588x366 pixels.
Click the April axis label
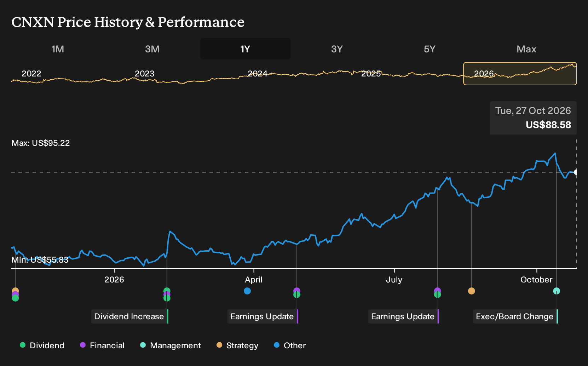click(x=254, y=280)
